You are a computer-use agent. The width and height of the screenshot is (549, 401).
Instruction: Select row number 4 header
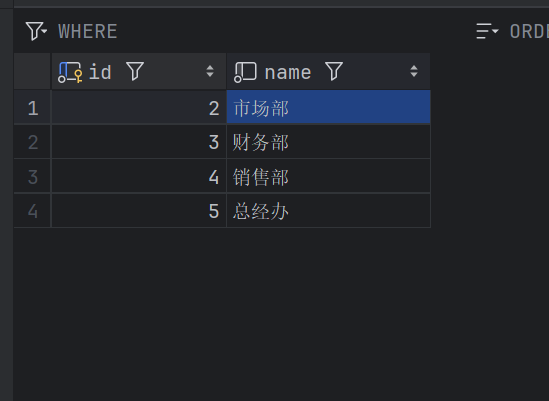[x=33, y=211]
